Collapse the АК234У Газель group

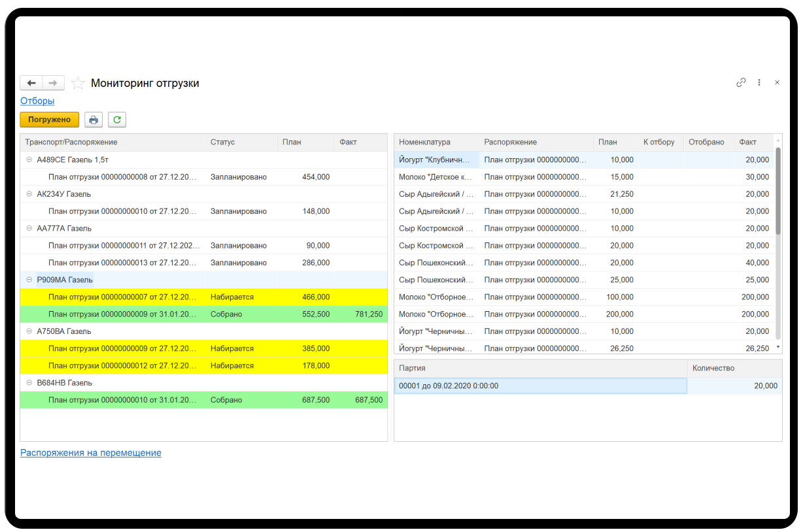point(29,194)
